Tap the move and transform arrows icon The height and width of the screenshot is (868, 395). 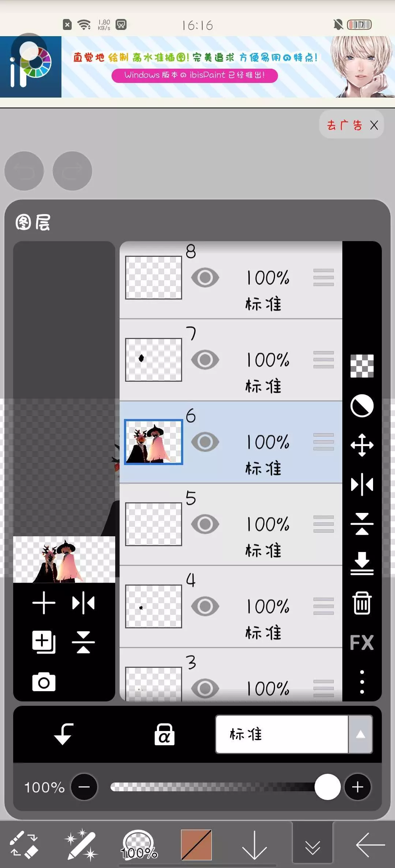pyautogui.click(x=362, y=445)
